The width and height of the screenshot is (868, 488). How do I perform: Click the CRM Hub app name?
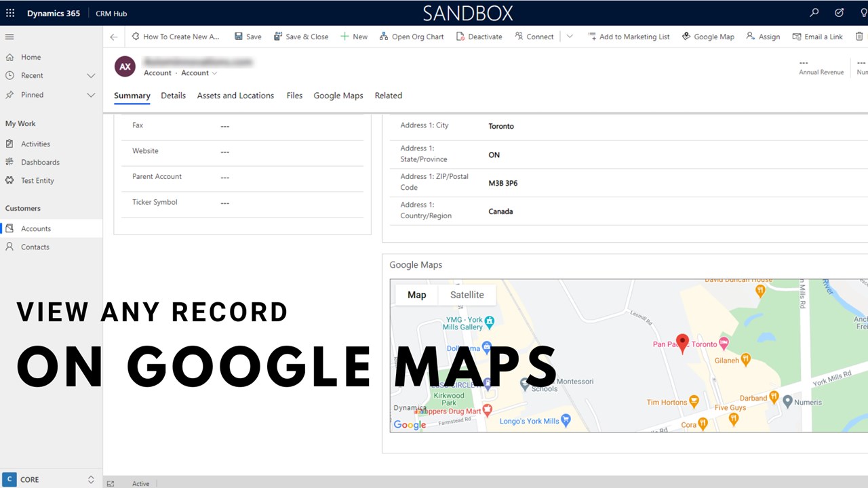click(x=111, y=13)
